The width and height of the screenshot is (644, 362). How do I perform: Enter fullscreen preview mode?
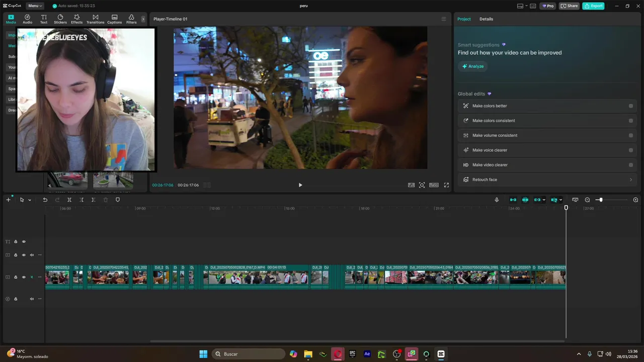click(x=446, y=185)
